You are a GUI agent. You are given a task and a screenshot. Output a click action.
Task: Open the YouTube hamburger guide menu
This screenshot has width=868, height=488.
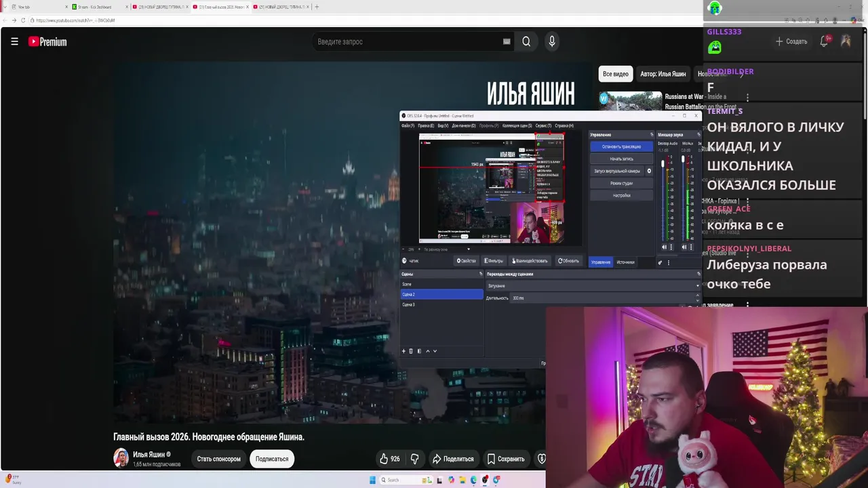(x=14, y=41)
